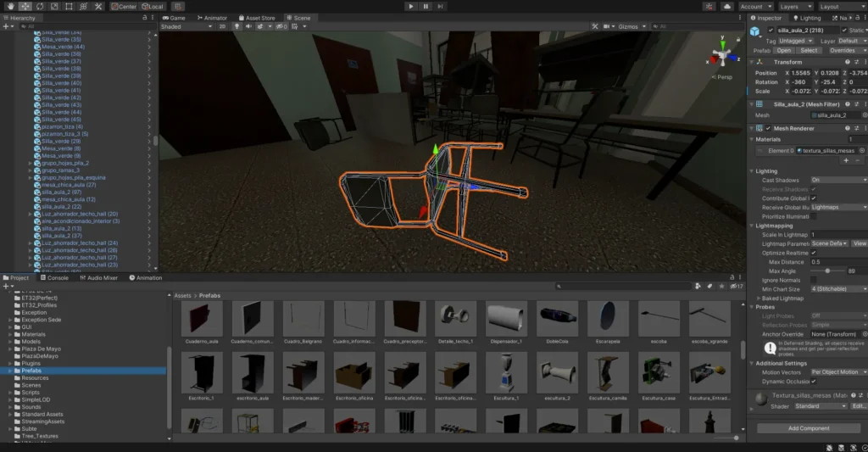Toggle Ignore Normals checkbox
The width and height of the screenshot is (868, 452).
(x=814, y=280)
